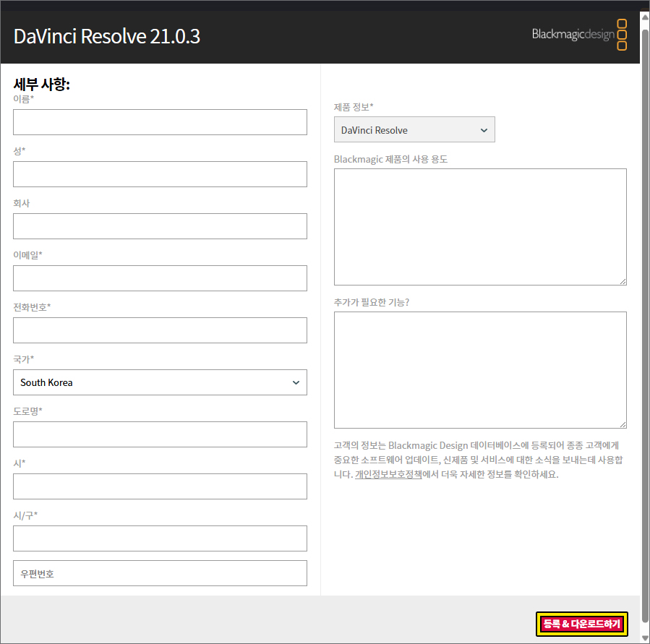650x644 pixels.
Task: Click the 추가가 필요한 기능 textarea
Action: [481, 370]
